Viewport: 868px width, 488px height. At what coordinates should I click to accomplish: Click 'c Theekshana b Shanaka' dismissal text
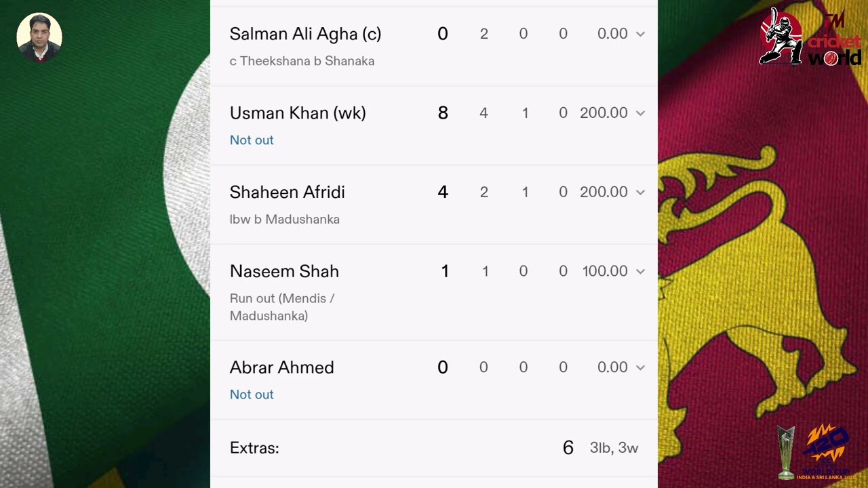click(302, 61)
